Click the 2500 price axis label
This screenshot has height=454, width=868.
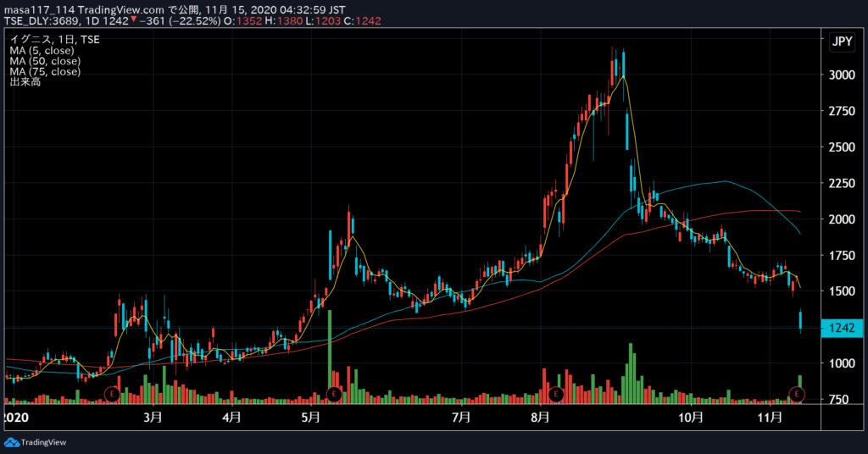point(842,147)
